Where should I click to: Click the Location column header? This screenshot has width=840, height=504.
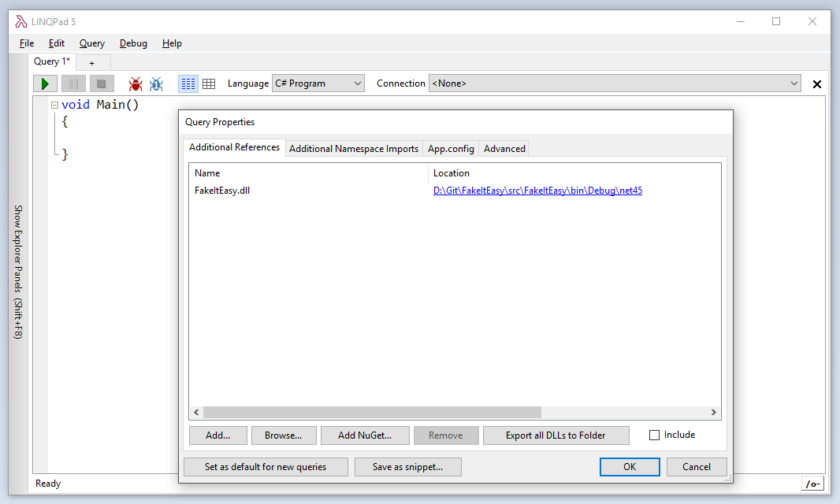[574, 173]
